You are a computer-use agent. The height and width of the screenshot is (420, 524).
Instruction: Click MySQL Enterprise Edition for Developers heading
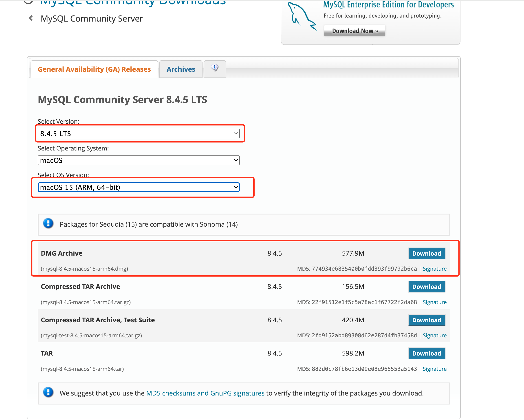[x=388, y=5]
